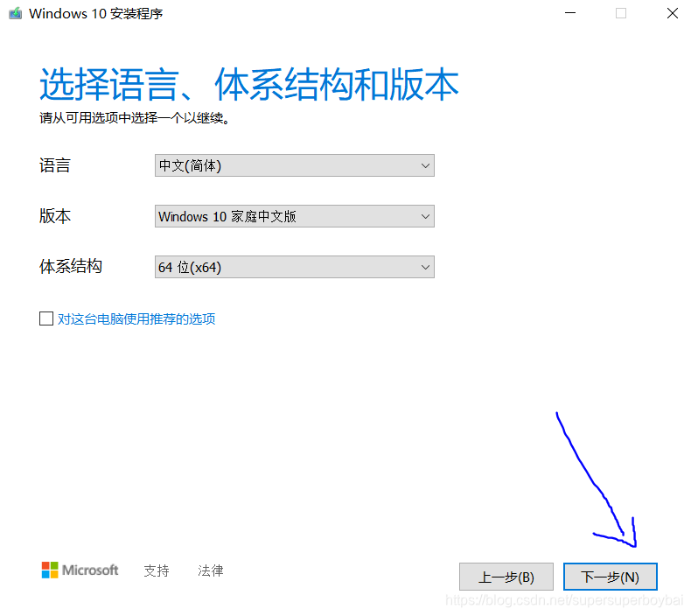Click the 语言 field label

[x=55, y=165]
